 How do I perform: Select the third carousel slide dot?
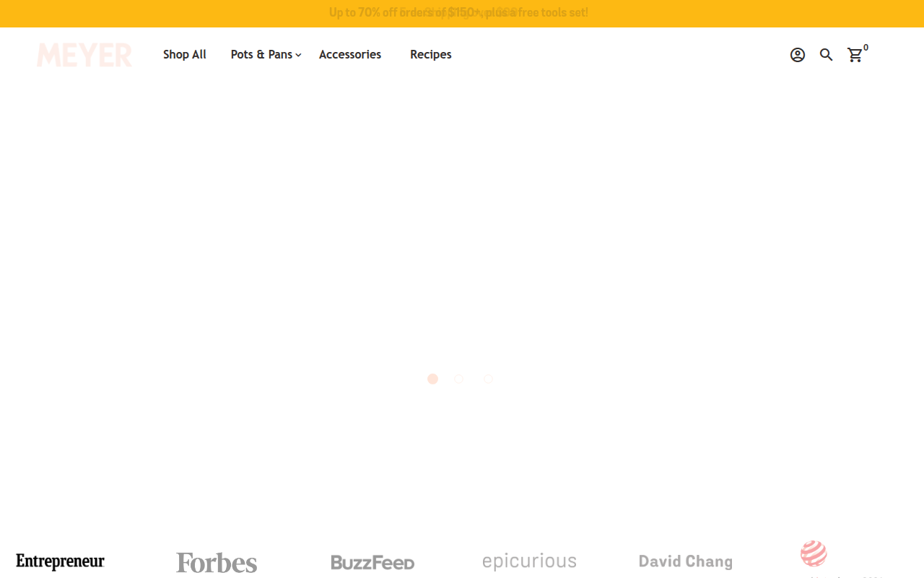489,379
